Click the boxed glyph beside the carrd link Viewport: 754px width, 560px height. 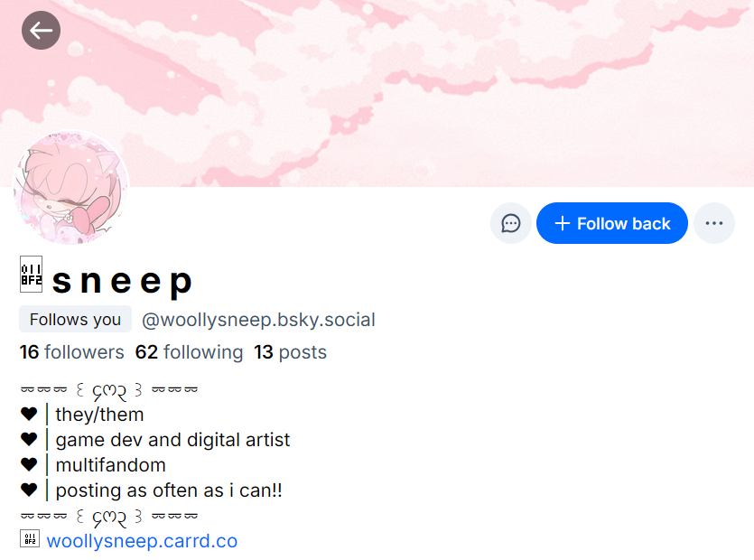[x=29, y=539]
